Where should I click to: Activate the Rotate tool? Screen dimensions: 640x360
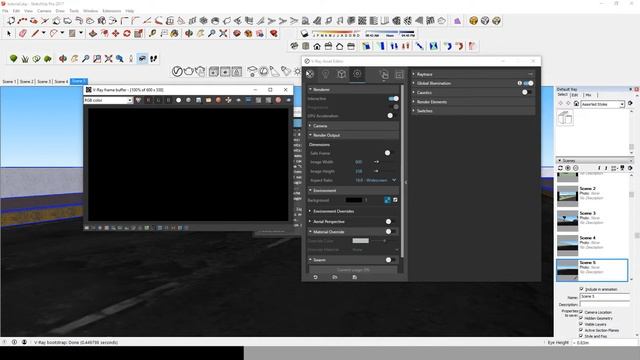(127, 33)
